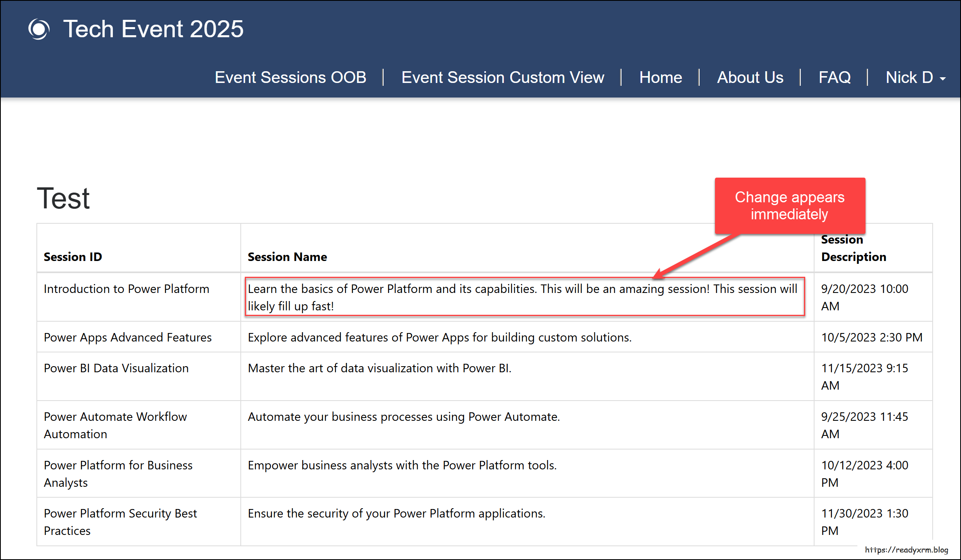961x560 pixels.
Task: Select the Power BI Data Visualization row
Action: tap(116, 368)
